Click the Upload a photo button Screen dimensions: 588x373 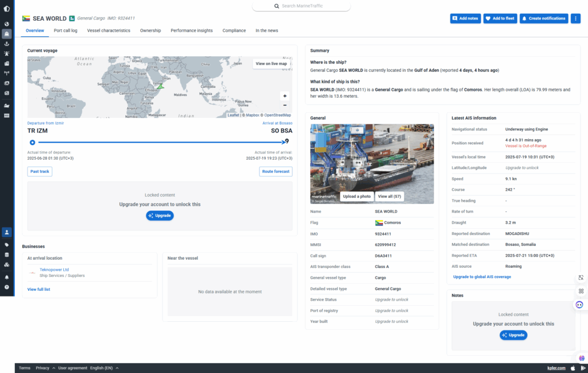(x=357, y=197)
